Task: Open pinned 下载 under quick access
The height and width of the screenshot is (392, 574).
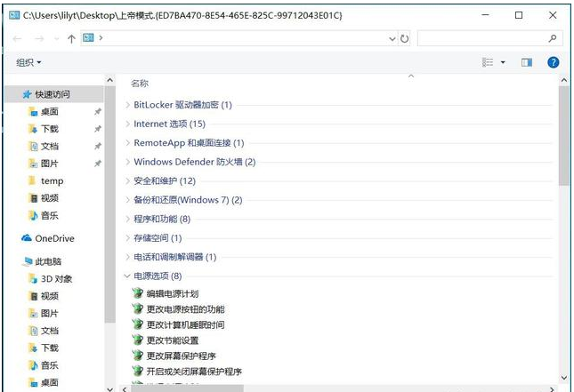Action: point(50,129)
